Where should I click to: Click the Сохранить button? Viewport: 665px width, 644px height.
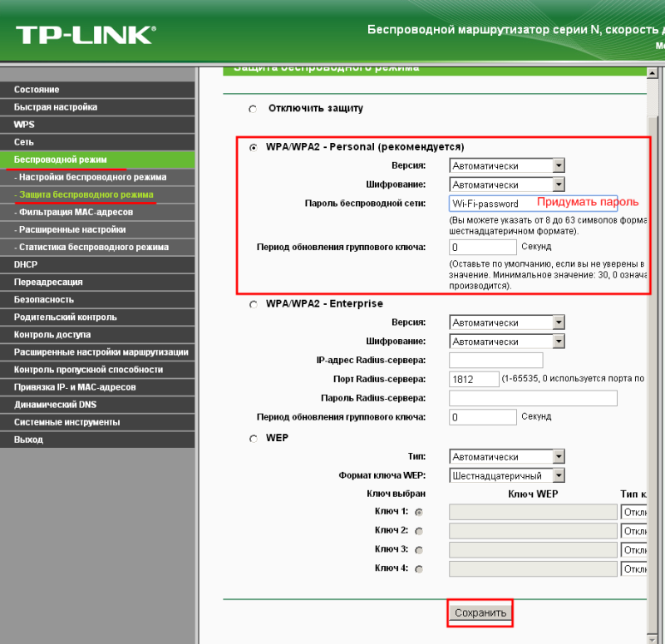click(x=480, y=613)
